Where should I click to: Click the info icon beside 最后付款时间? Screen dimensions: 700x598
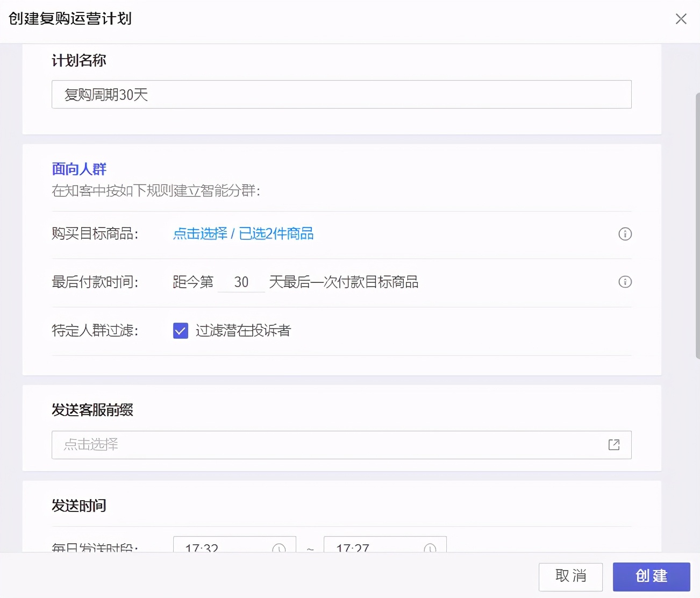coord(625,282)
